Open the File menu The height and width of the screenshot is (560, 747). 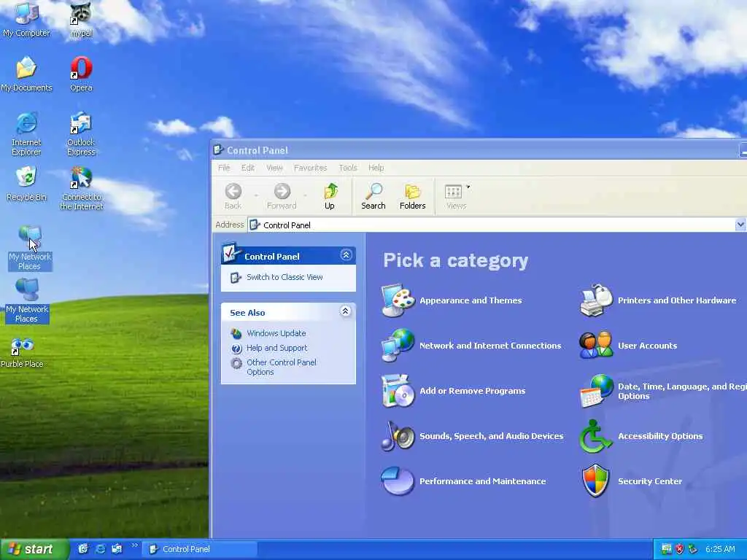click(x=224, y=168)
